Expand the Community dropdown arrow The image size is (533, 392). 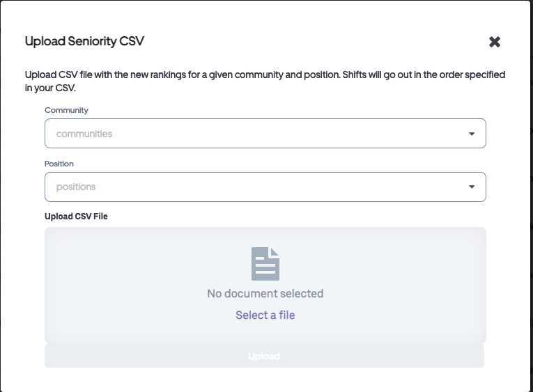(472, 134)
